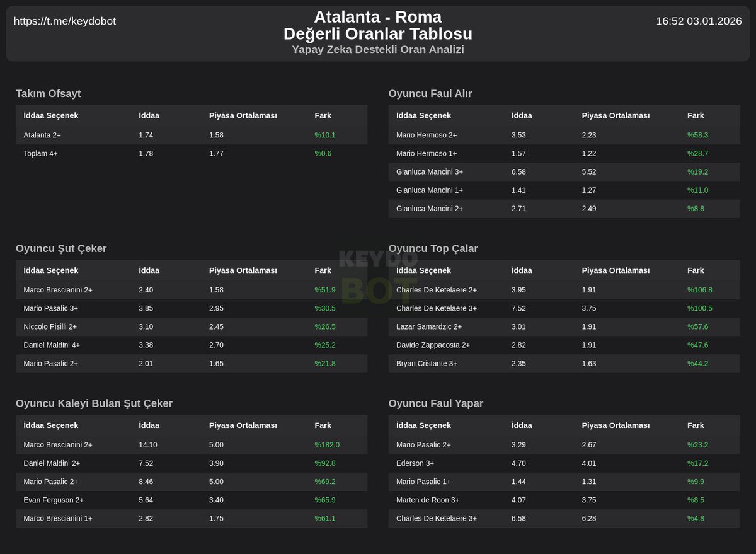Viewport: 756px width, 554px height.
Task: Click the 3.85 odds for Mario Pasalic 3+
Action: point(146,308)
